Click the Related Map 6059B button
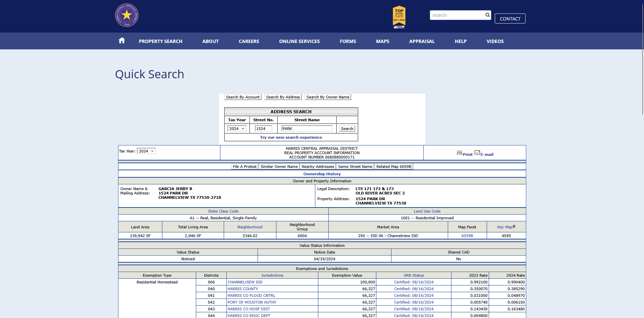The width and height of the screenshot is (644, 318). 394,167
